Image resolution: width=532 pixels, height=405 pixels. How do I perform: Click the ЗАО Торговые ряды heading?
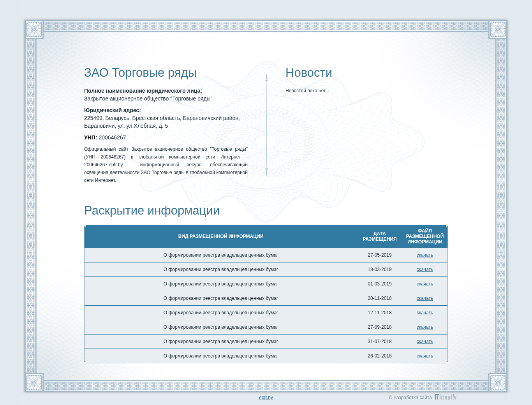click(x=140, y=73)
